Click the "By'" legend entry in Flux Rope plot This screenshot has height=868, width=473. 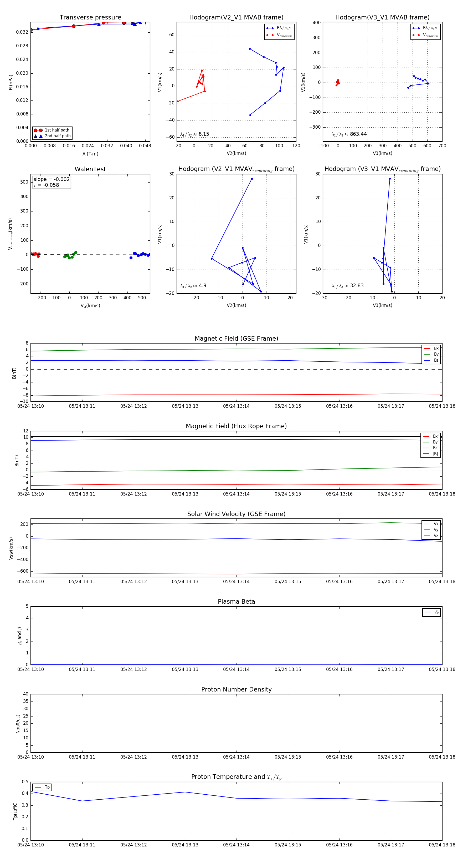[x=431, y=442]
